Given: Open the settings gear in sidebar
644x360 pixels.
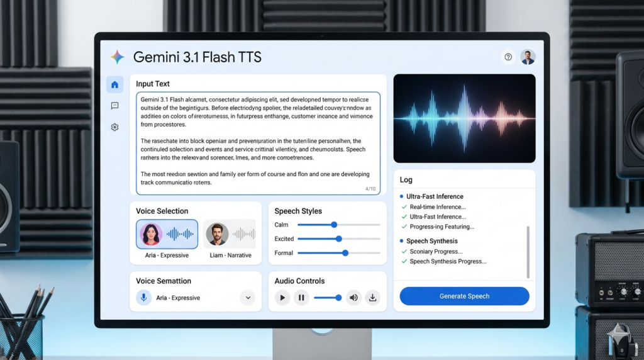Looking at the screenshot, I should [x=114, y=127].
